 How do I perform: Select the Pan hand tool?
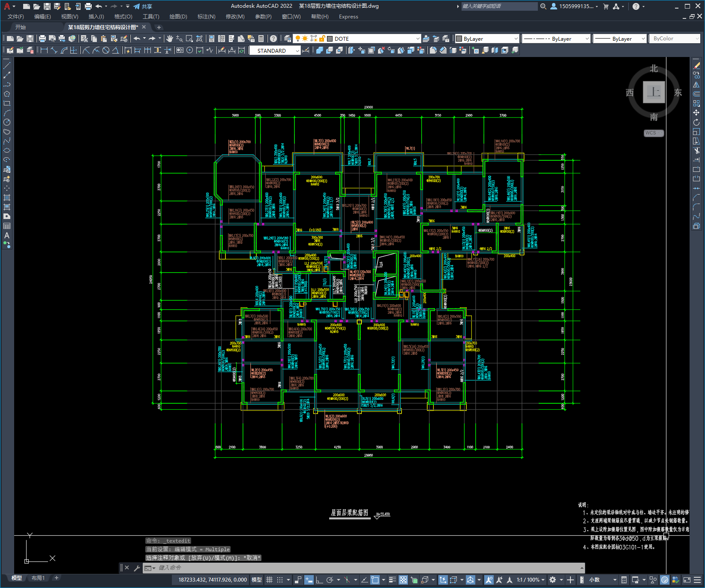tap(170, 39)
